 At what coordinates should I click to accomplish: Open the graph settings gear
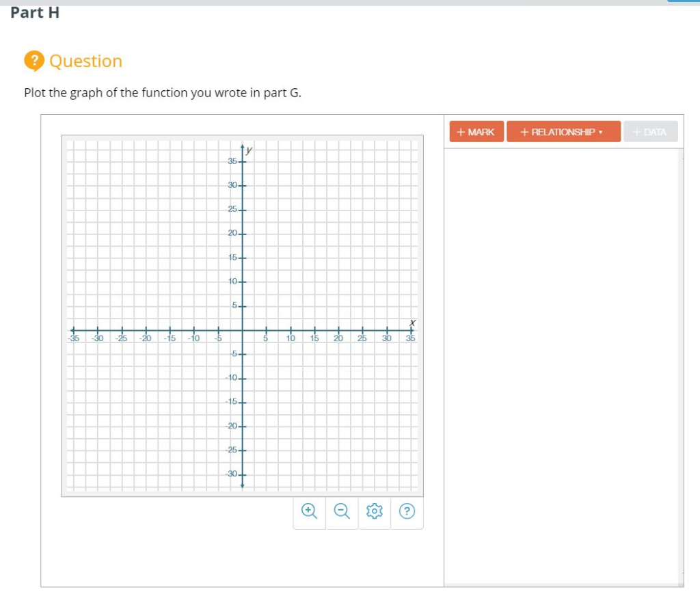(374, 511)
